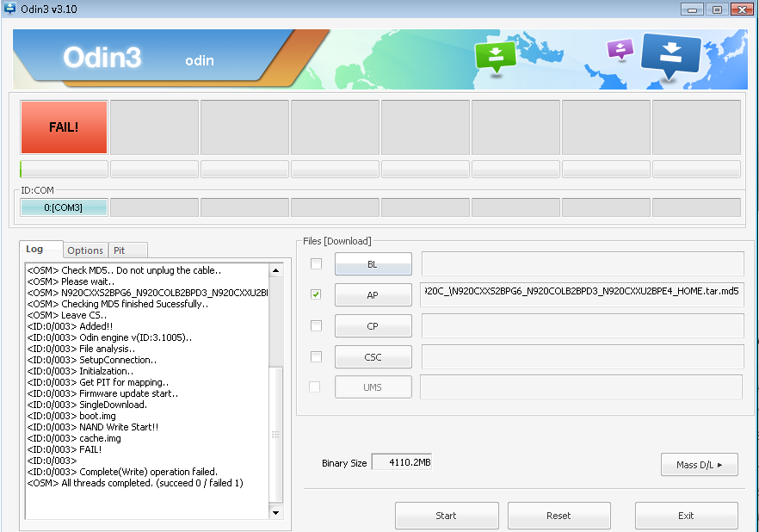Click the Binary Size value 4110.2MB

401,462
